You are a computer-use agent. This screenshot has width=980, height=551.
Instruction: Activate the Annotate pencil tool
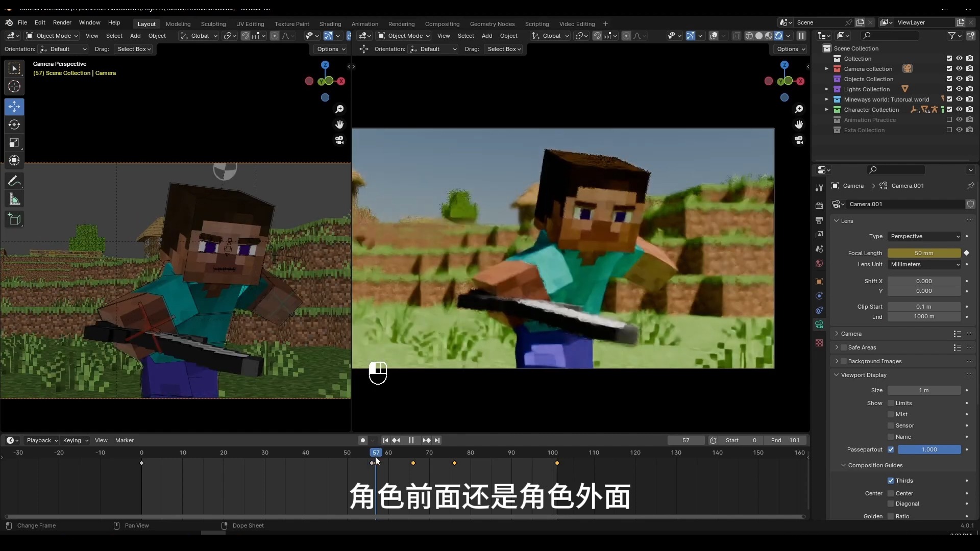pos(14,181)
